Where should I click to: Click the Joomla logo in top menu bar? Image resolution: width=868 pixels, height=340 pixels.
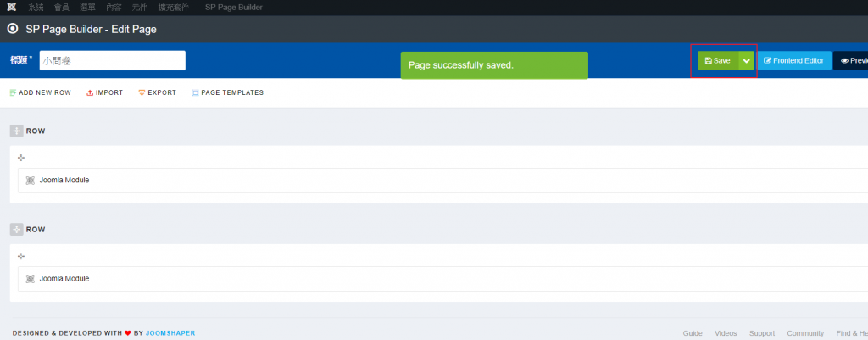[x=10, y=7]
